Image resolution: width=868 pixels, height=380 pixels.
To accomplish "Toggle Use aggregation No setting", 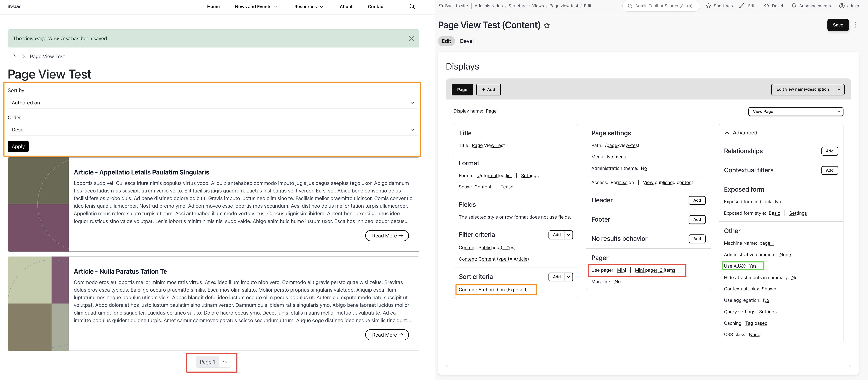I will 765,300.
